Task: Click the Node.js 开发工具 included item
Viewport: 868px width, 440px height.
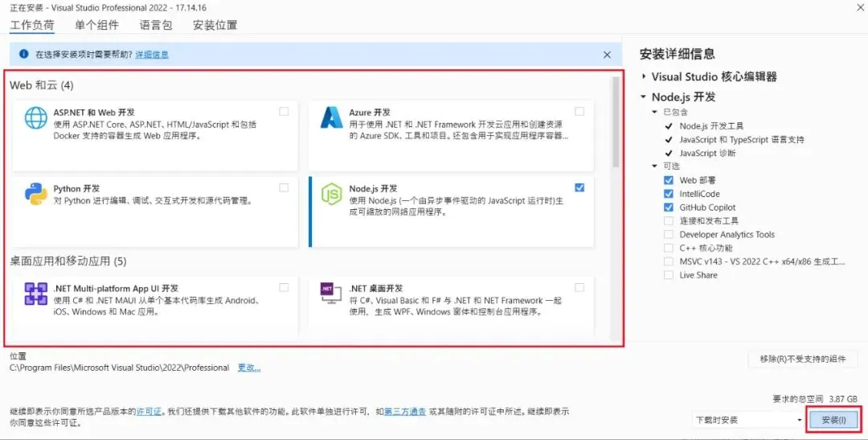Action: coord(711,125)
